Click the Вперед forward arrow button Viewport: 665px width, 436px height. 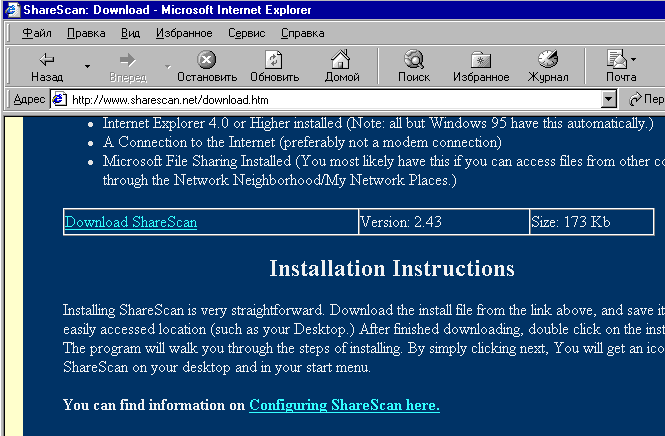tap(128, 66)
